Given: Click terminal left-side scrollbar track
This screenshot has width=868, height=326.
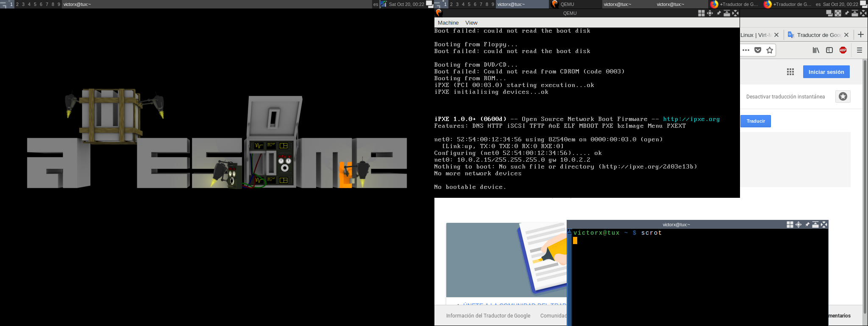Looking at the screenshot, I should (570, 280).
